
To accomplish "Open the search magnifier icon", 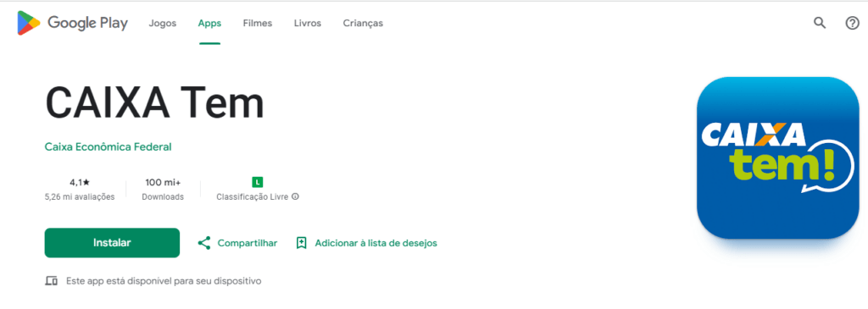I will tap(820, 23).
